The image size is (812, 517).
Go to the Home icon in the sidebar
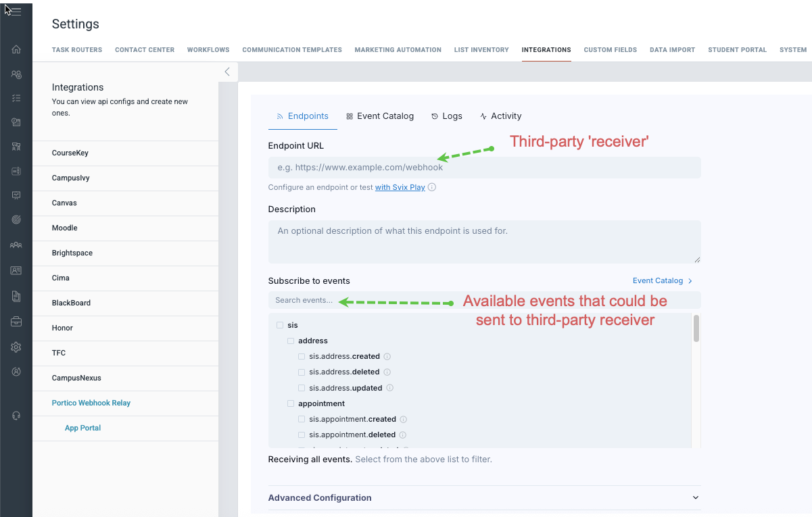click(x=16, y=49)
